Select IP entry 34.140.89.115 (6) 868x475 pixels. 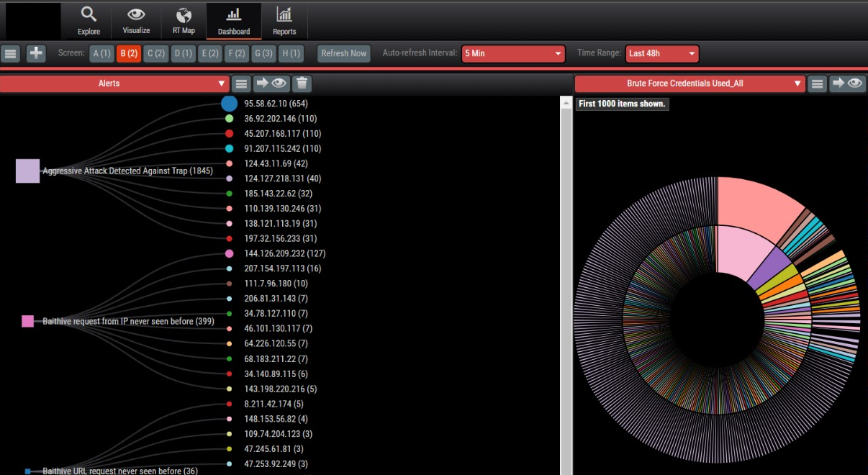[276, 374]
